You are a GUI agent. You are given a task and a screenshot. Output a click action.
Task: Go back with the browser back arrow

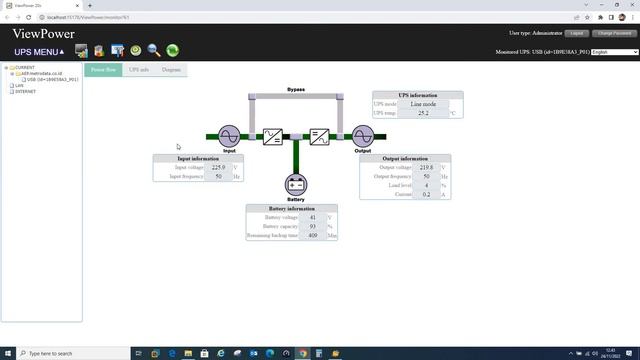[7, 18]
